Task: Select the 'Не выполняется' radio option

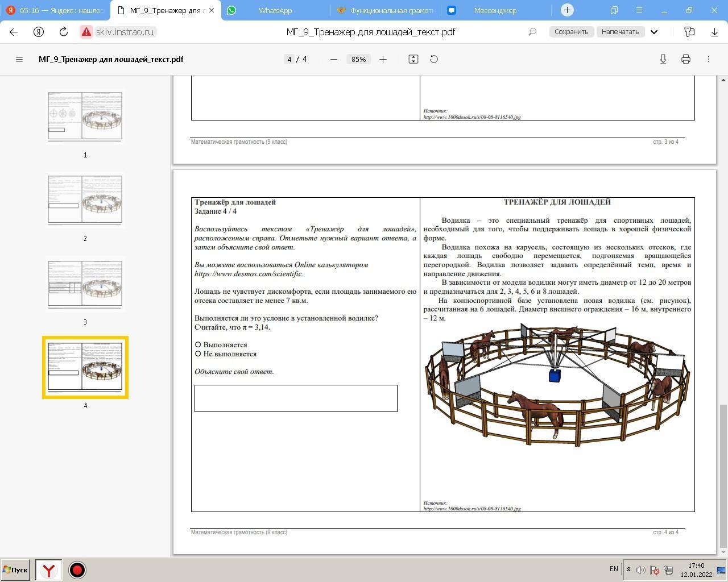Action: tap(198, 354)
